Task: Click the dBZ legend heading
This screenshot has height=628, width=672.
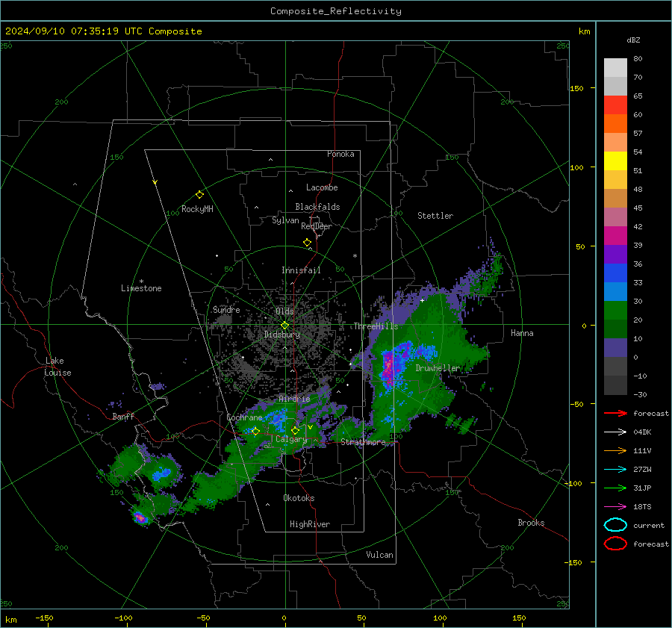Action: point(633,40)
